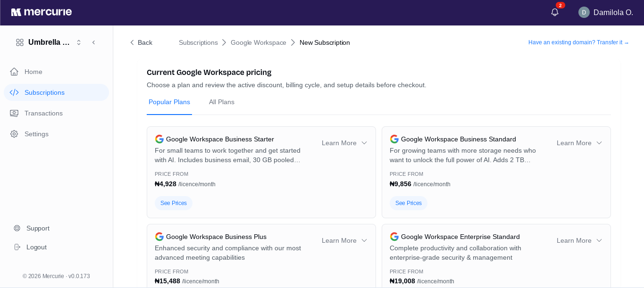This screenshot has width=644, height=288.
Task: Click the New Subscription breadcrumb text
Action: tap(325, 42)
